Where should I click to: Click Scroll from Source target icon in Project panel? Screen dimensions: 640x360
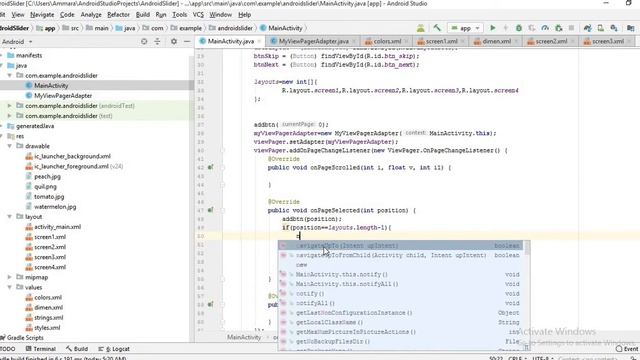point(144,41)
